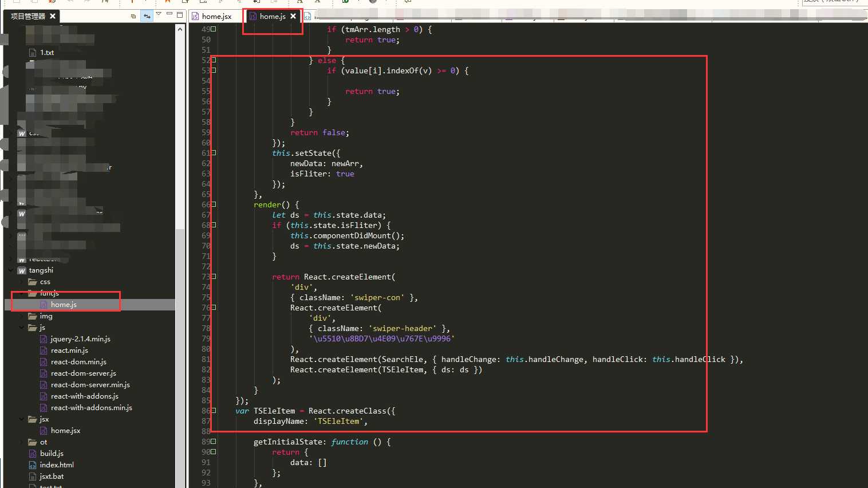Select jquery-2.1.4.min.js in the tree

pyautogui.click(x=80, y=339)
